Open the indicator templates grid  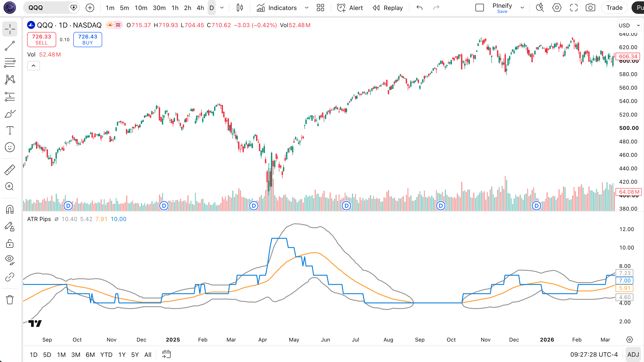click(320, 8)
